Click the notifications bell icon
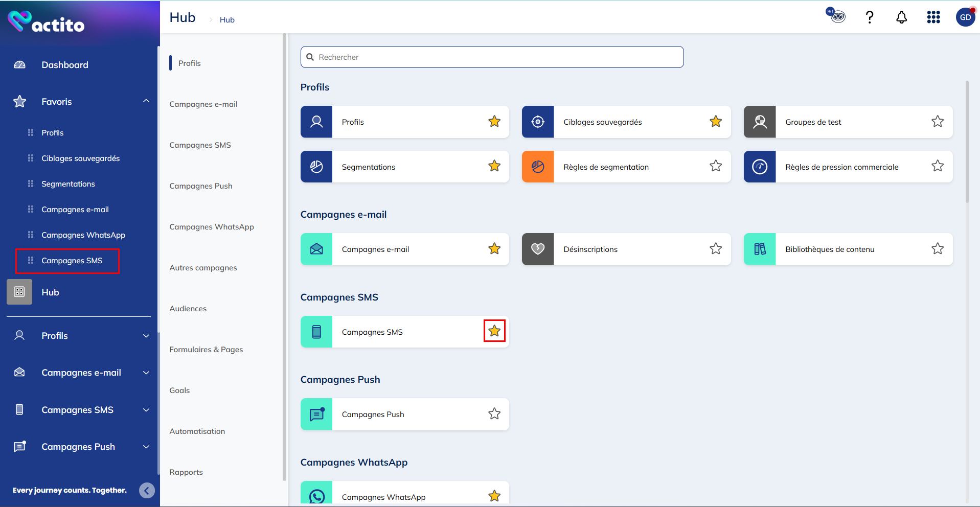This screenshot has width=980, height=507. (901, 17)
